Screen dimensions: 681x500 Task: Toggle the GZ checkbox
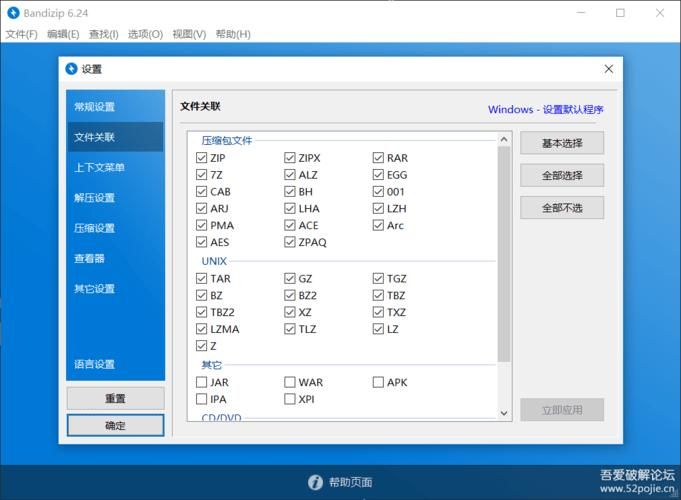tap(290, 278)
